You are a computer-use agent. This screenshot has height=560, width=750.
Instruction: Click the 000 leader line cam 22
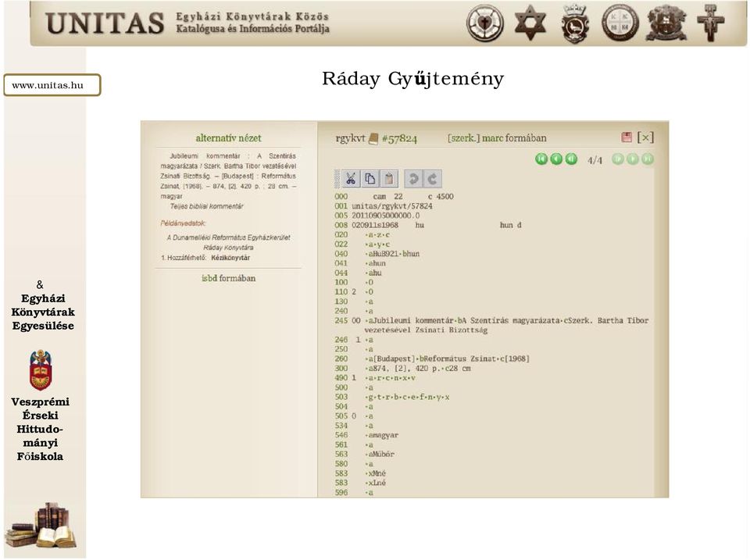394,197
